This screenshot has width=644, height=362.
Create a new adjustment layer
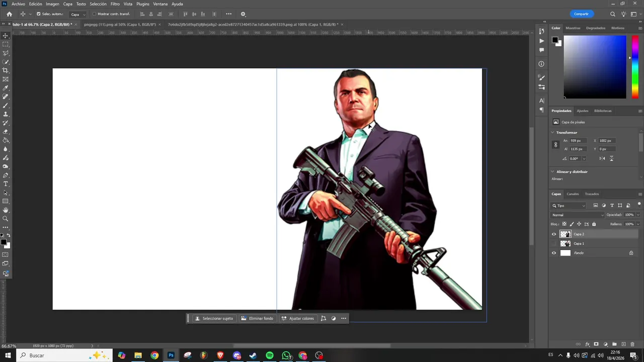pyautogui.click(x=605, y=344)
